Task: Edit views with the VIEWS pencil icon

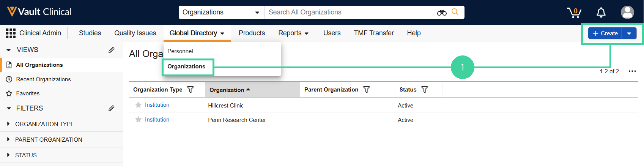Action: click(x=112, y=50)
